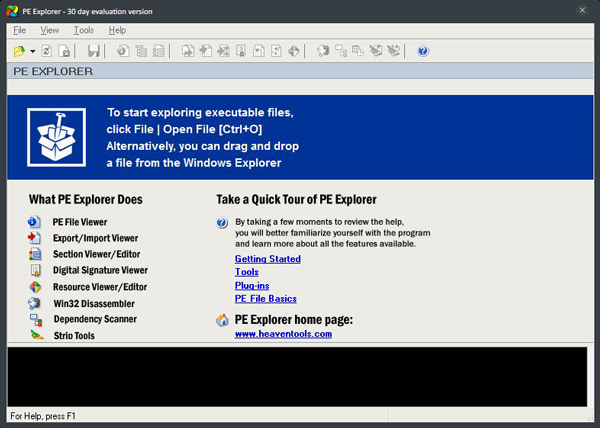Launch the Disassembler toolbar icon
Screen dimensions: 600x428
[x=323, y=51]
